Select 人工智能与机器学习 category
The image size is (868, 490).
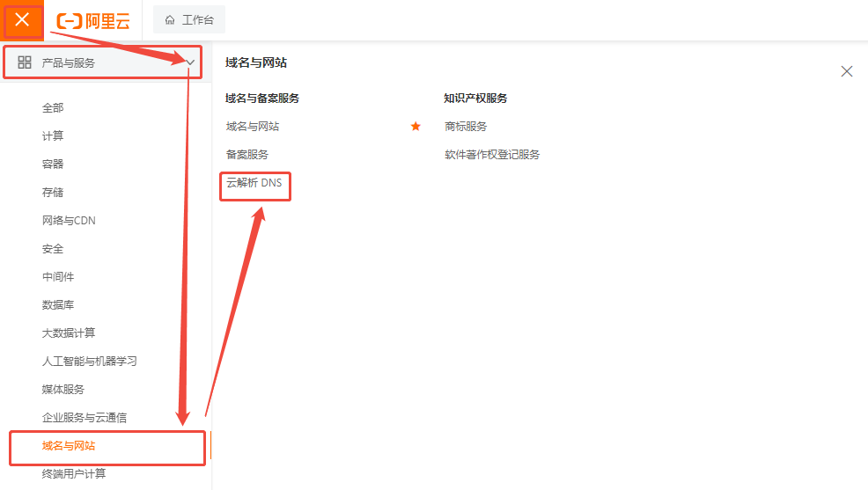(90, 362)
